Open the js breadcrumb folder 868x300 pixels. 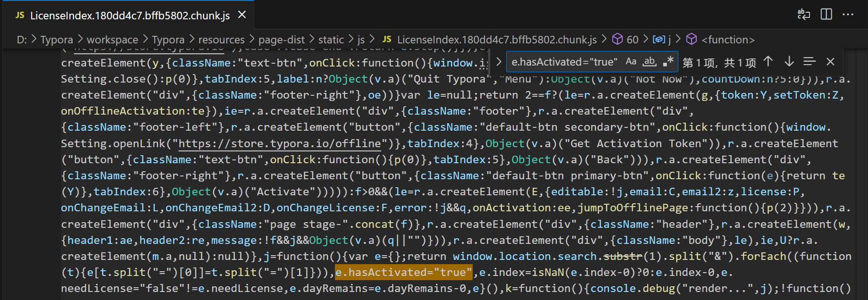click(361, 40)
